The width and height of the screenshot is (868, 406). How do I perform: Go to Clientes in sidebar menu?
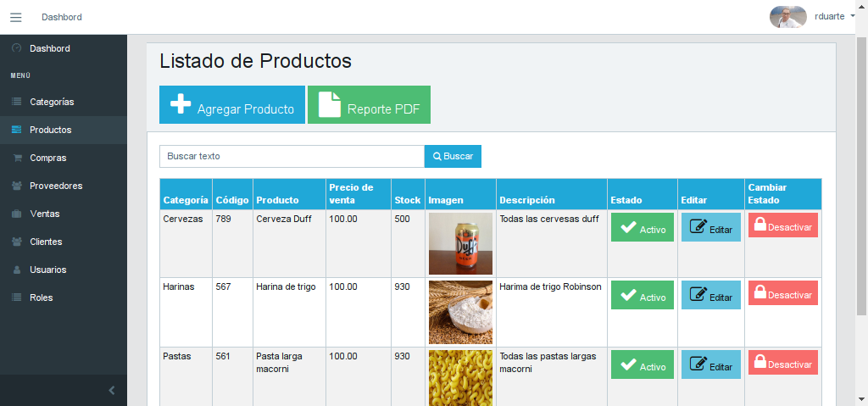(x=47, y=242)
